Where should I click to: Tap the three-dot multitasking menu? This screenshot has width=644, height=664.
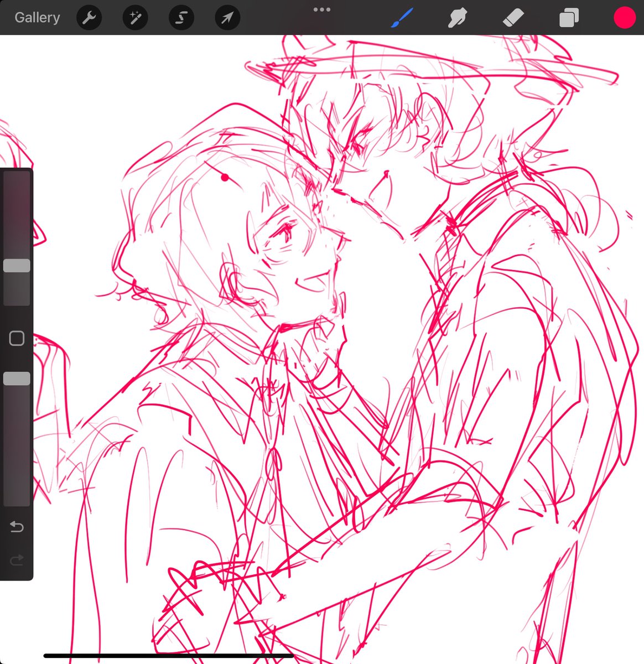click(x=321, y=9)
